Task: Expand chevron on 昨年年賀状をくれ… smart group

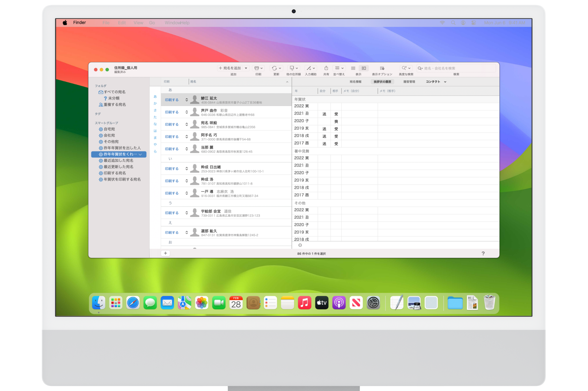Action: [140, 154]
